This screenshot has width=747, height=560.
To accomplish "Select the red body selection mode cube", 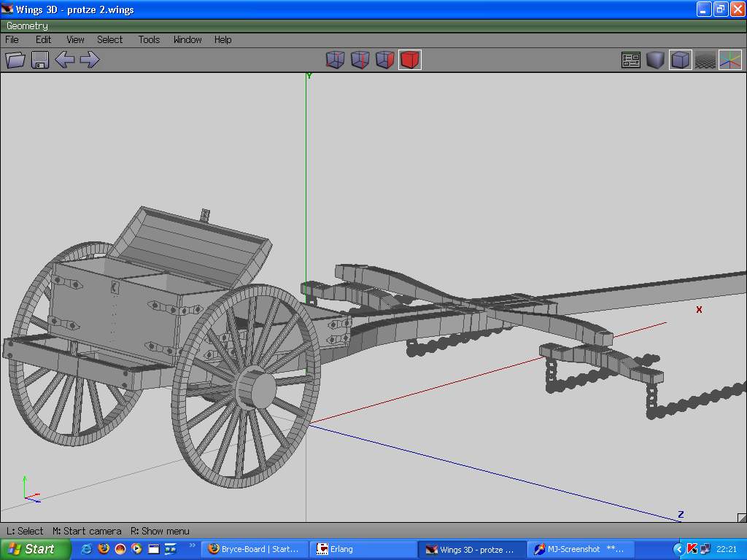I will tap(410, 60).
